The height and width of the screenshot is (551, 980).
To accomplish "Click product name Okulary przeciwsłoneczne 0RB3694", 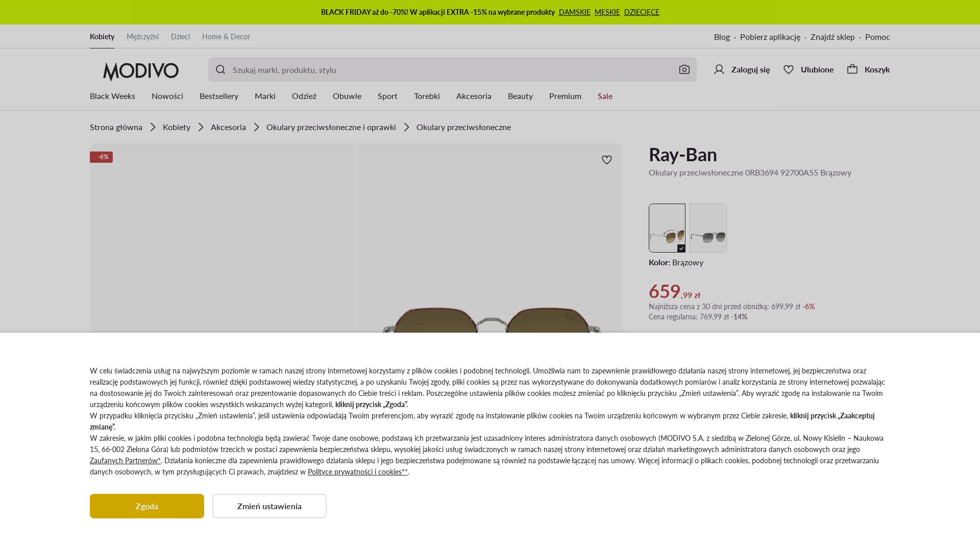I will [750, 172].
